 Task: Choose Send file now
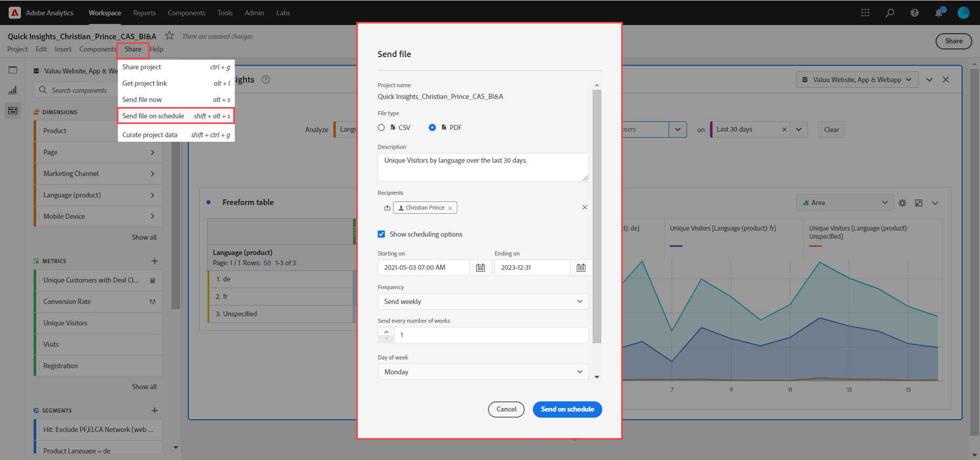pos(176,99)
